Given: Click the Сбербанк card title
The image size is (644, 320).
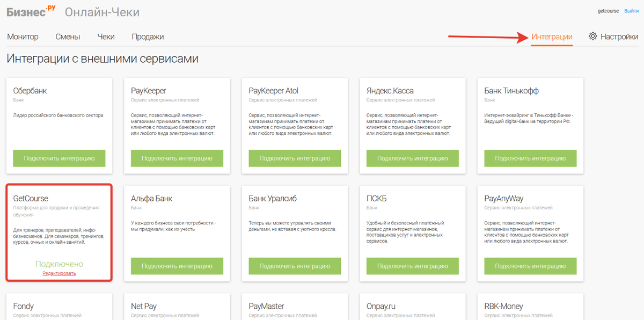Looking at the screenshot, I should point(30,91).
